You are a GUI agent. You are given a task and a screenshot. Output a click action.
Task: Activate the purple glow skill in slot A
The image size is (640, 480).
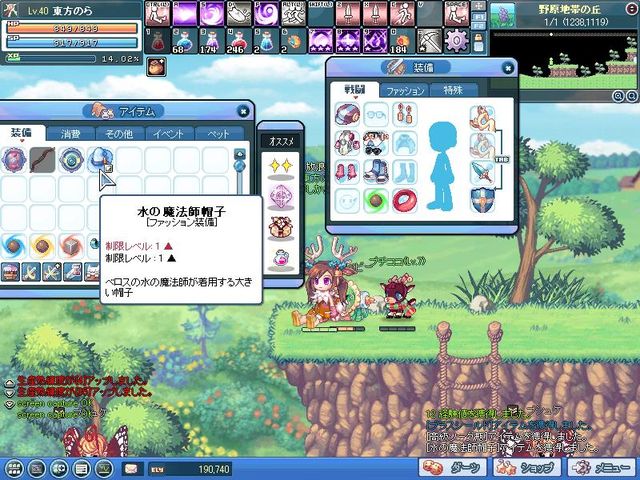click(x=184, y=13)
